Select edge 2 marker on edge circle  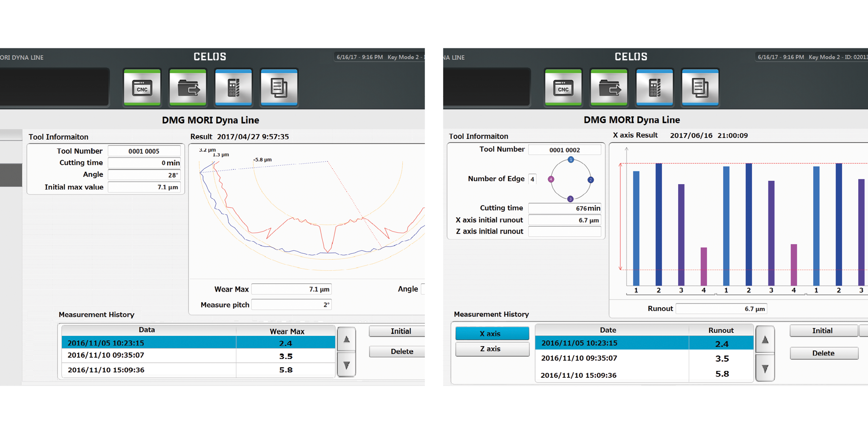click(591, 180)
